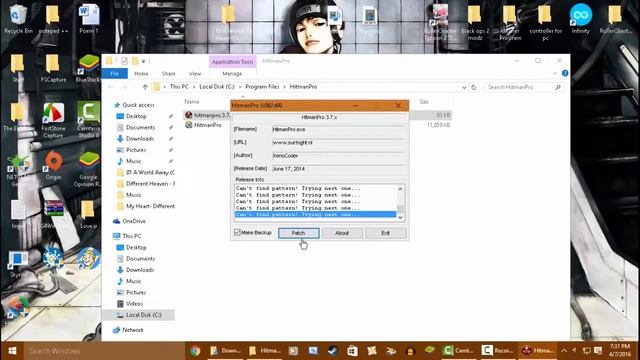Open the Share ribbon tab

click(x=168, y=73)
